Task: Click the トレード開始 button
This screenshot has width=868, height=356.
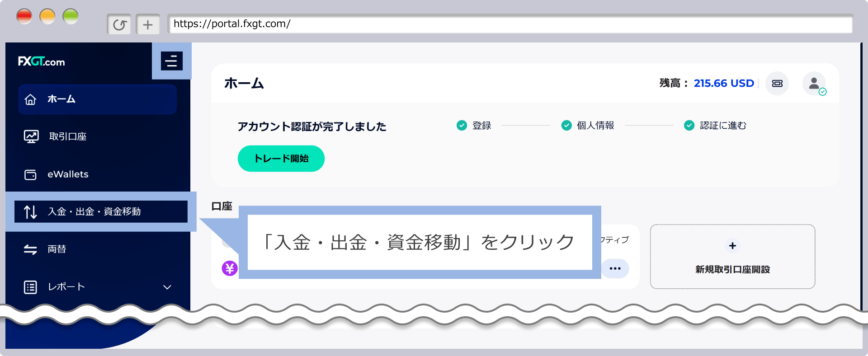Action: (x=281, y=159)
